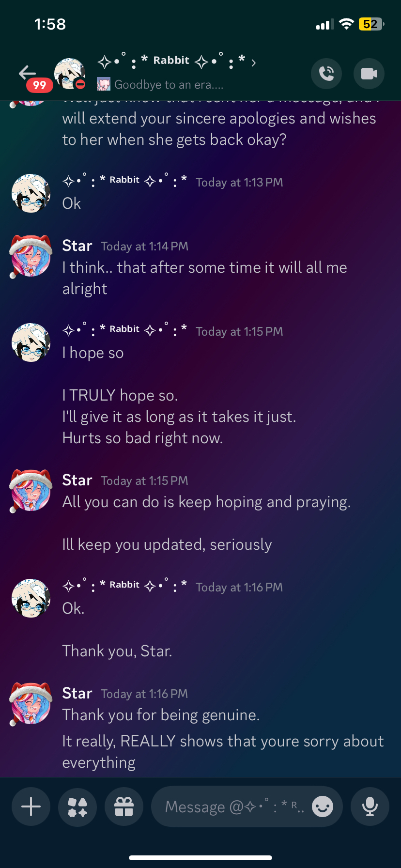401x868 pixels.
Task: Open the apps launcher icon
Action: click(77, 807)
